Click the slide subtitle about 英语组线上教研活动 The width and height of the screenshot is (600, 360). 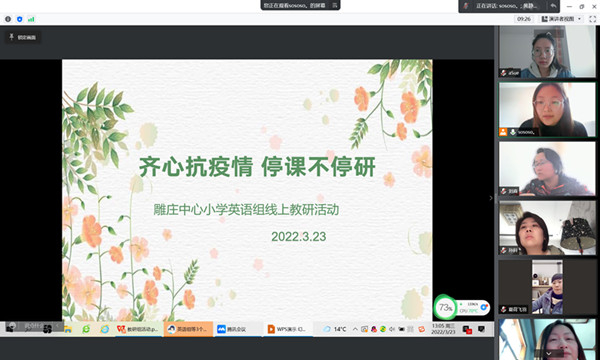coord(246,210)
